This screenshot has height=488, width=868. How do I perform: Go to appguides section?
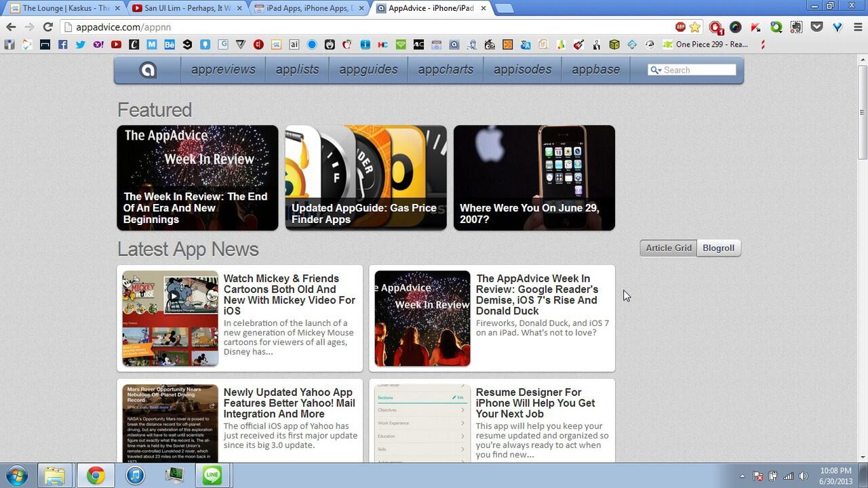368,70
